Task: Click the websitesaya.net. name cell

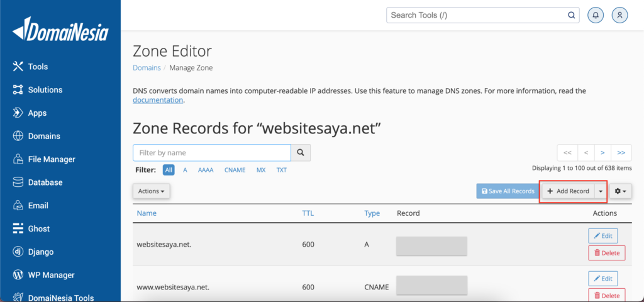Action: 164,245
